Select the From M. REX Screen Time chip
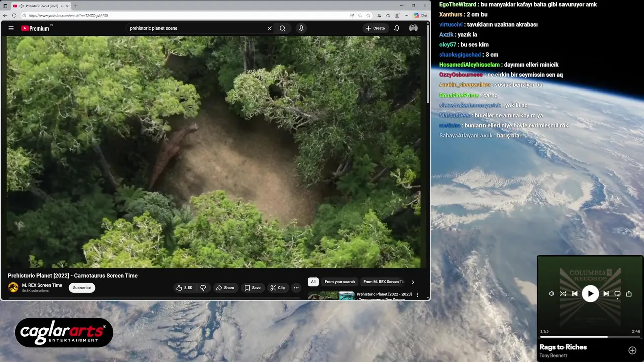The image size is (644, 362). (x=383, y=282)
